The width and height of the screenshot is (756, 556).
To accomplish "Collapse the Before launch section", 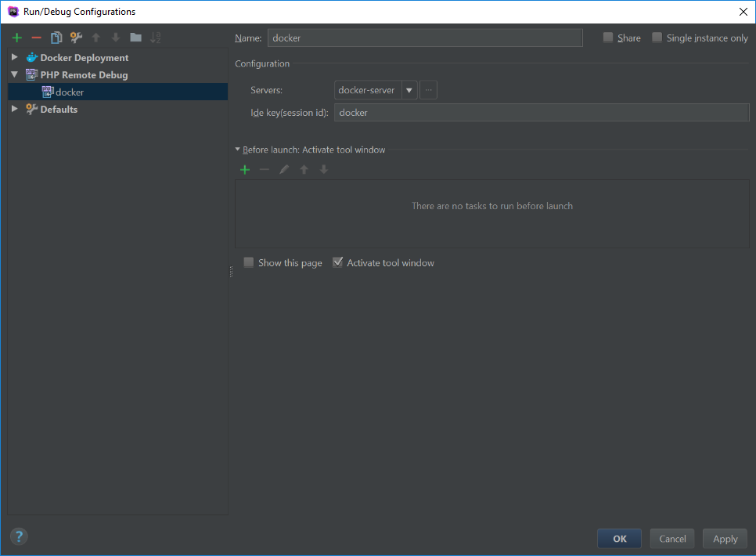I will [x=237, y=150].
